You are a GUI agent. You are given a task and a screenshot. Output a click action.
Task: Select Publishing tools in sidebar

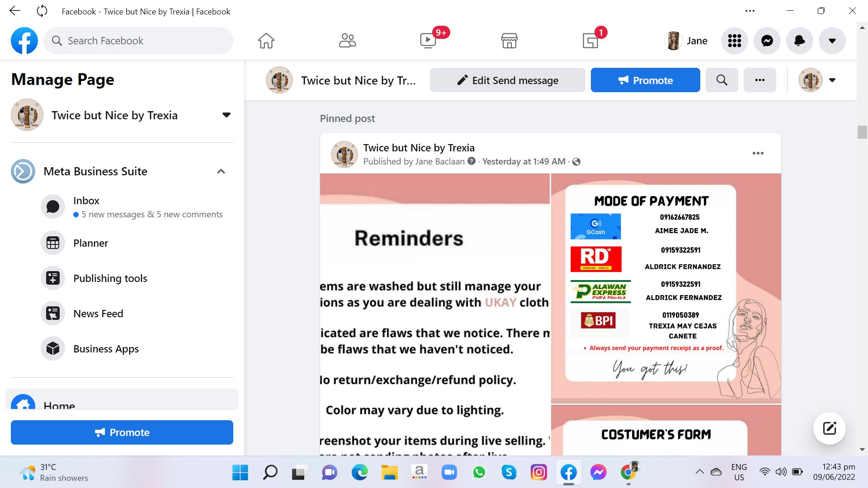pos(110,278)
